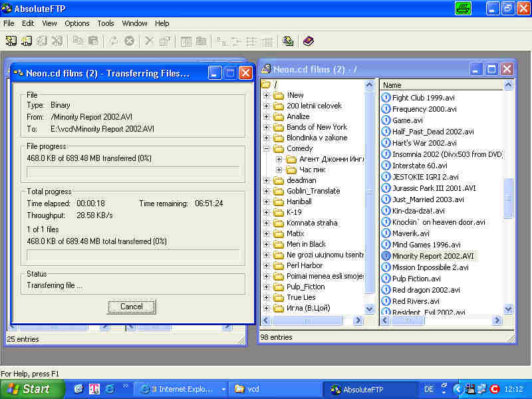Expand the Час пик subfolder
Viewport: 532px width, 399px height.
click(279, 170)
